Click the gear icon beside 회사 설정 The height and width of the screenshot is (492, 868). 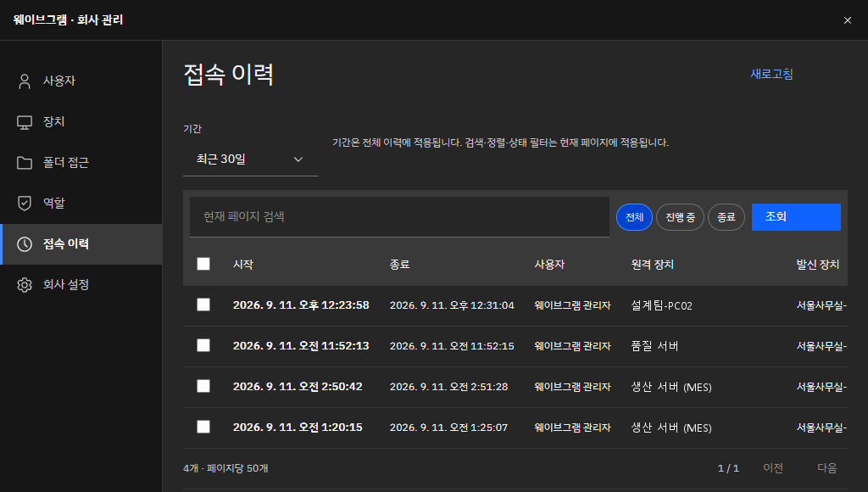25,285
